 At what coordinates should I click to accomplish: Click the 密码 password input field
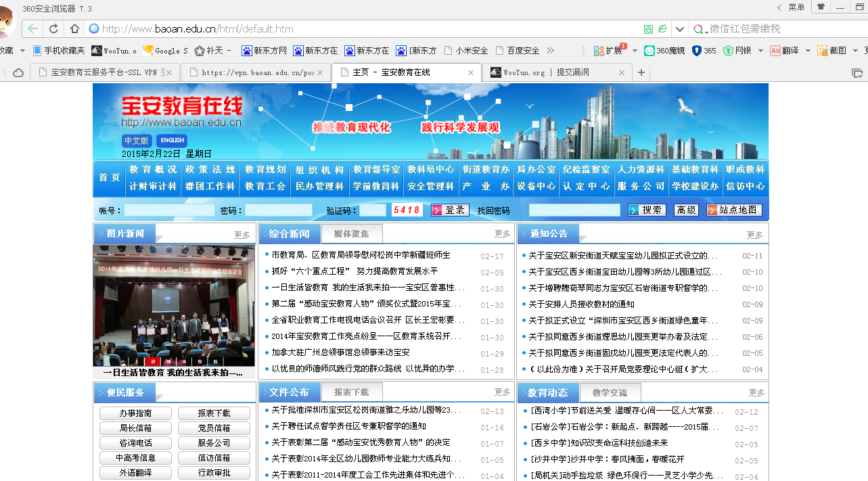tap(279, 210)
